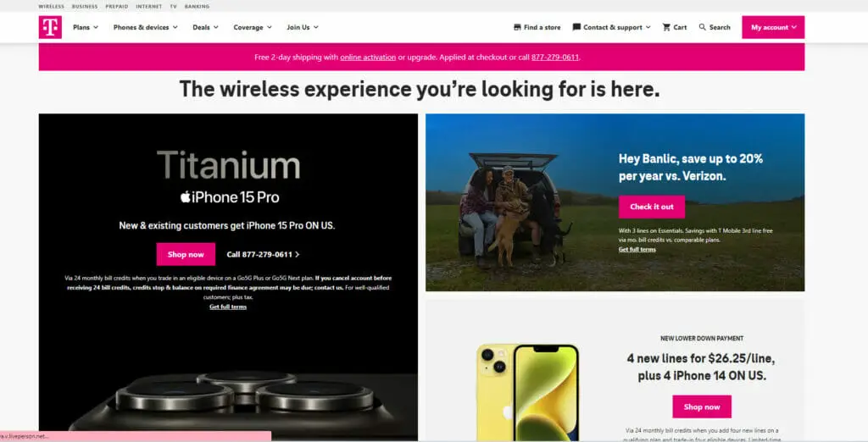Click the Check it out button
868x442 pixels.
[652, 207]
